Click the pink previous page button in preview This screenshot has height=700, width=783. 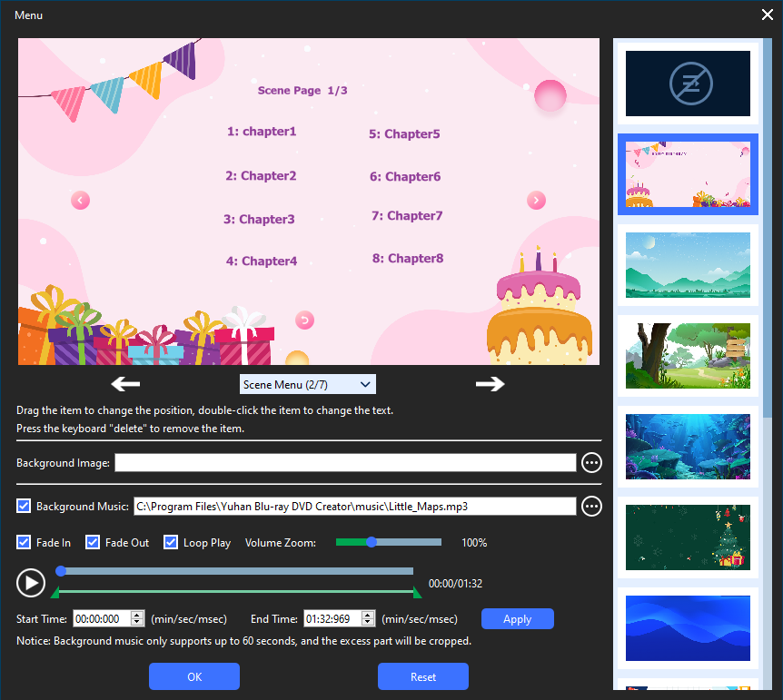click(x=80, y=200)
